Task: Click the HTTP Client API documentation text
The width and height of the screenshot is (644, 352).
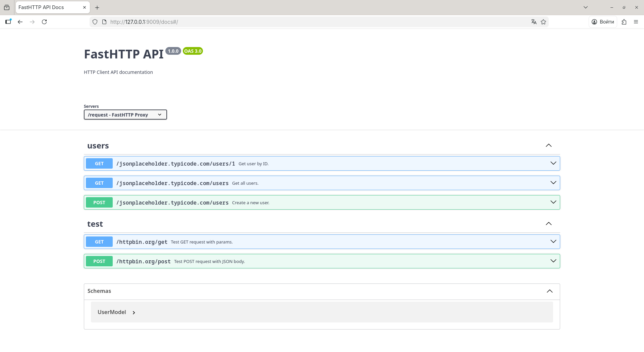Action: (118, 72)
